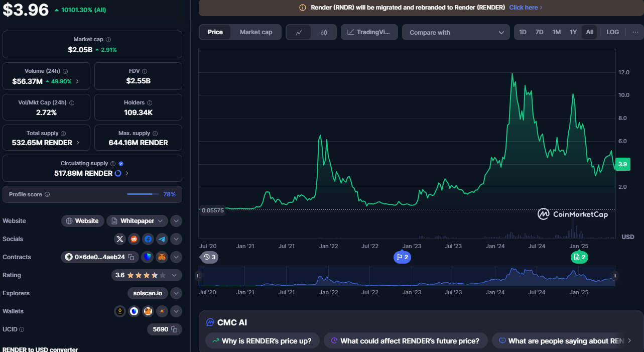Screen dimensions: 644x352
Task: Ask 'What could affect RENDER's future price?'
Action: point(405,341)
